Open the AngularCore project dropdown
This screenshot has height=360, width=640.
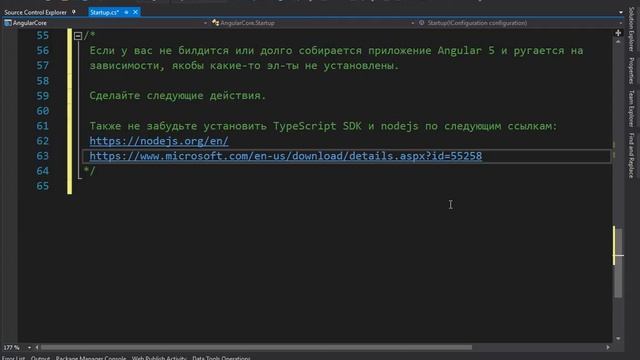pyautogui.click(x=205, y=23)
